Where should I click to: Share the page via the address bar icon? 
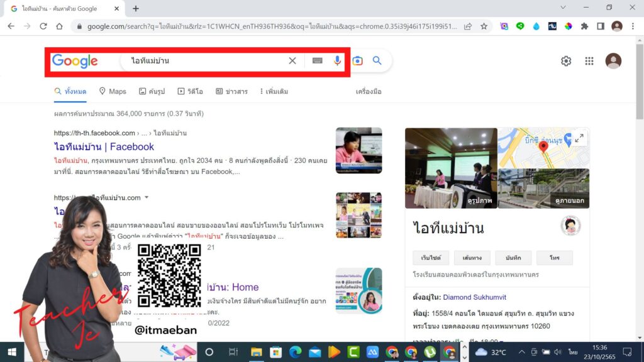tap(468, 25)
